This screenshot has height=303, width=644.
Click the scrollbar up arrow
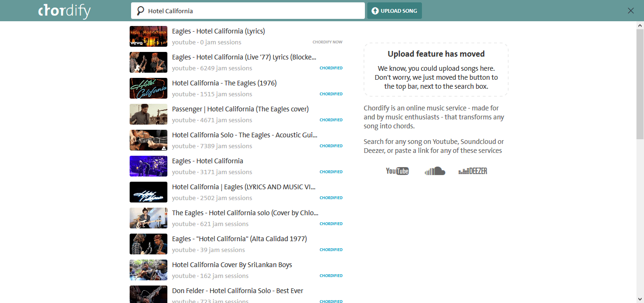640,25
